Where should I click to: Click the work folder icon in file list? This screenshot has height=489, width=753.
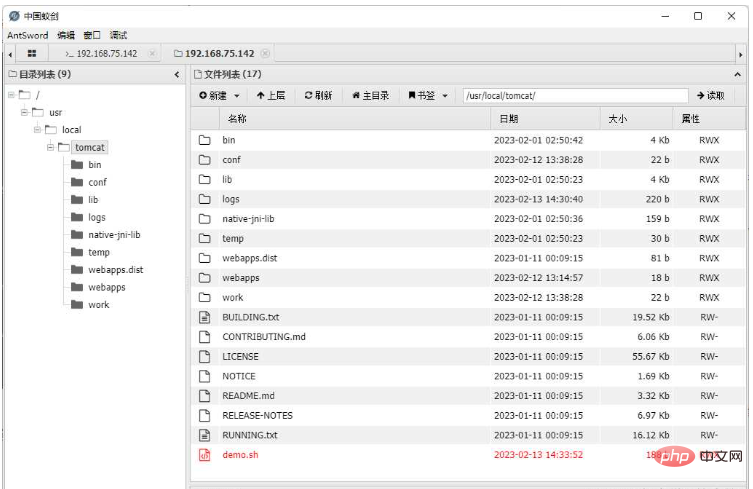pyautogui.click(x=205, y=297)
